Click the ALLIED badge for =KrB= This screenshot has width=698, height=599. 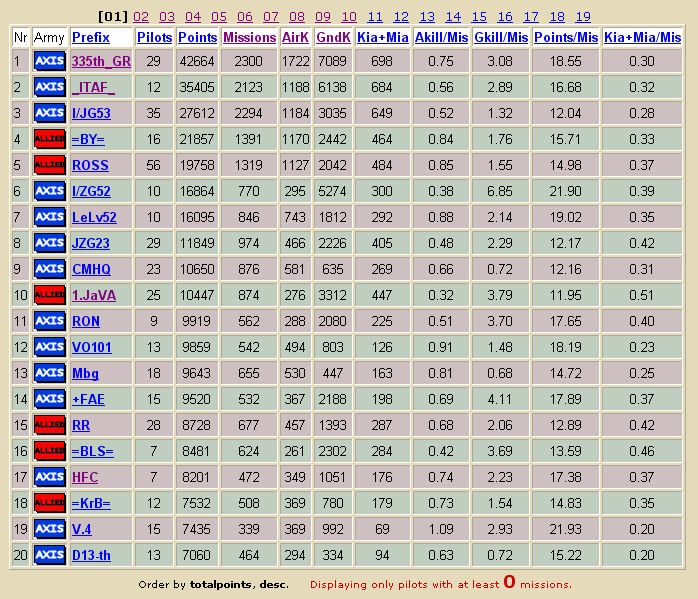[x=50, y=503]
